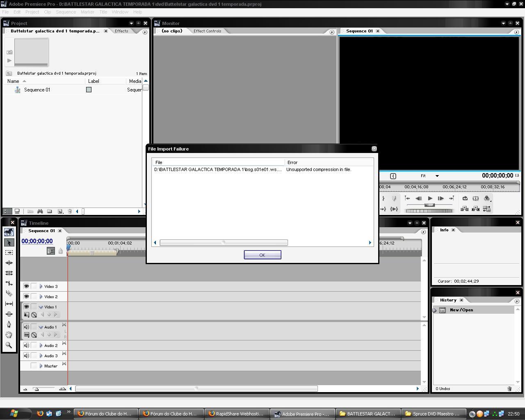Step back one frame in monitor

coord(419,198)
